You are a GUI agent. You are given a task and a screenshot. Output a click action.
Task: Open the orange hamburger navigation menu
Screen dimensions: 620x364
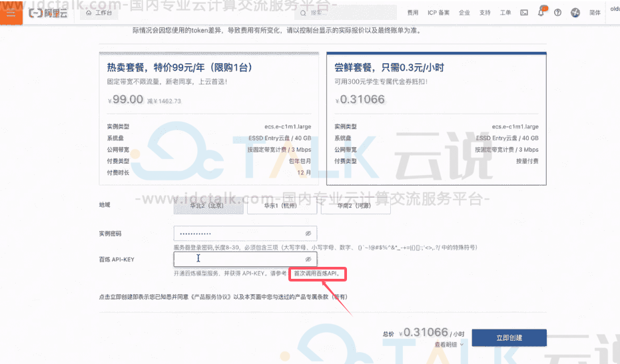pos(11,13)
